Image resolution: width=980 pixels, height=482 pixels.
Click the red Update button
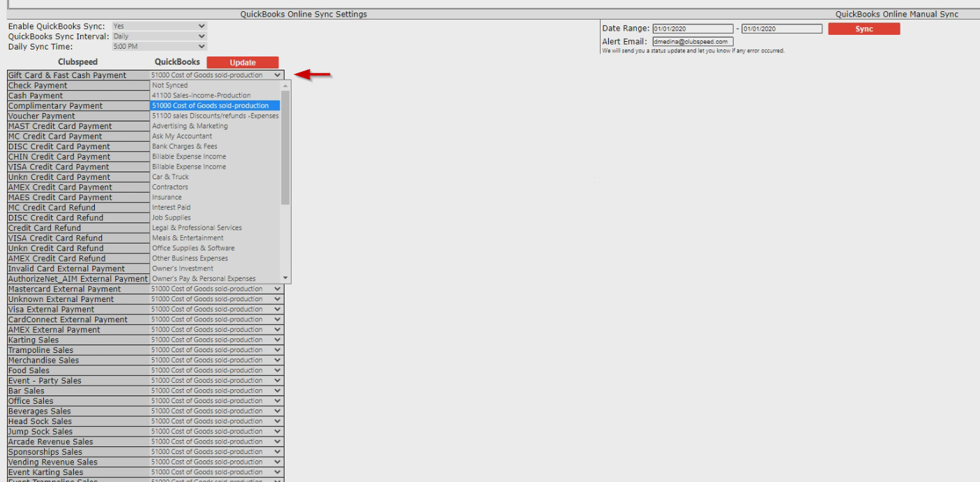click(242, 62)
